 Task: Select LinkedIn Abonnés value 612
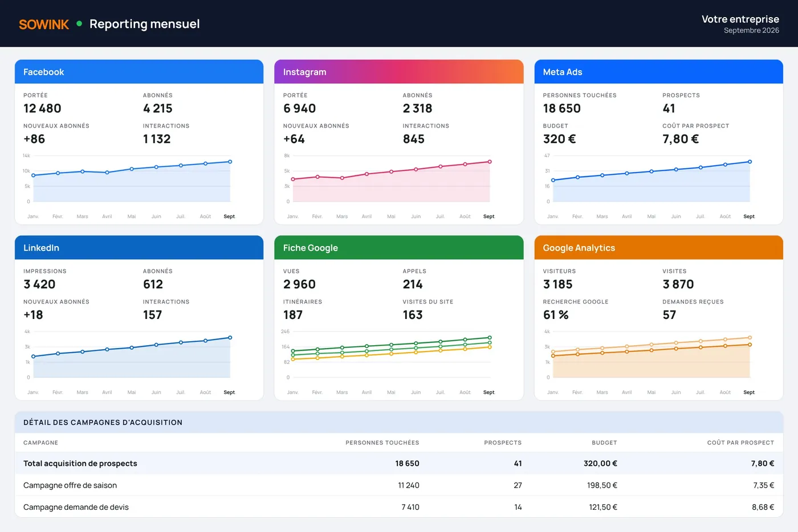153,284
